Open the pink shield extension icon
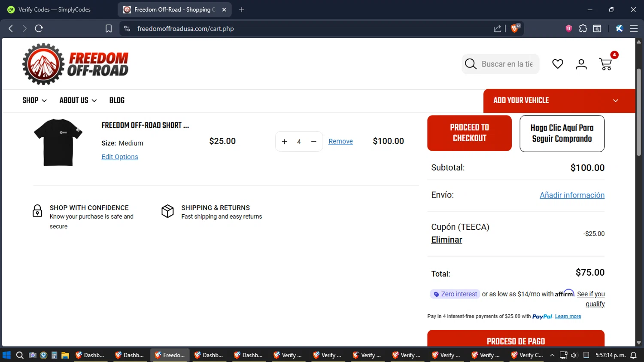This screenshot has width=644, height=362. (569, 28)
